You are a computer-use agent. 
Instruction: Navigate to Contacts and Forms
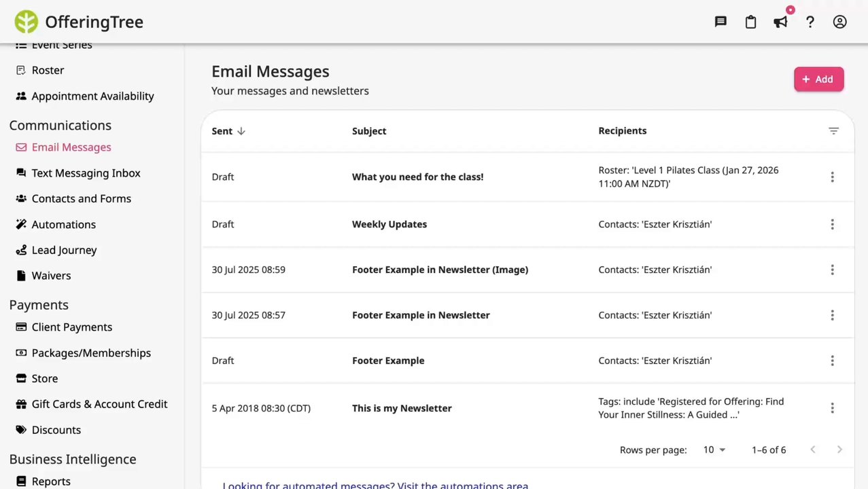click(81, 198)
